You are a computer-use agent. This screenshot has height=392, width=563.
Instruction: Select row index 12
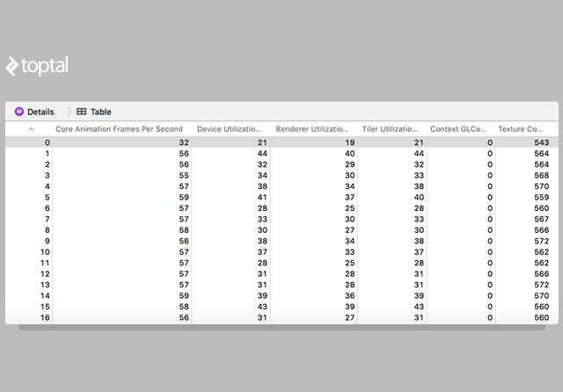click(x=281, y=273)
